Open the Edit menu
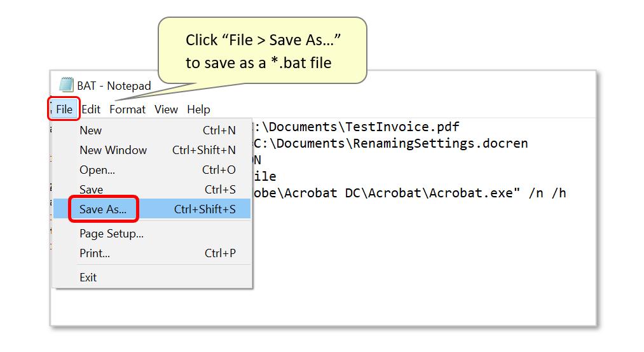 (91, 109)
